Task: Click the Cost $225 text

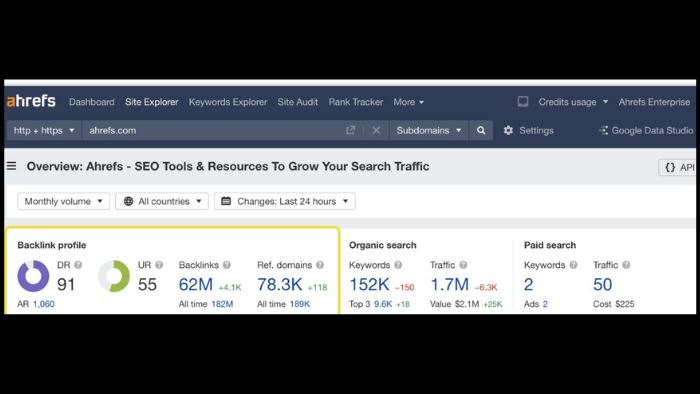Action: point(613,304)
